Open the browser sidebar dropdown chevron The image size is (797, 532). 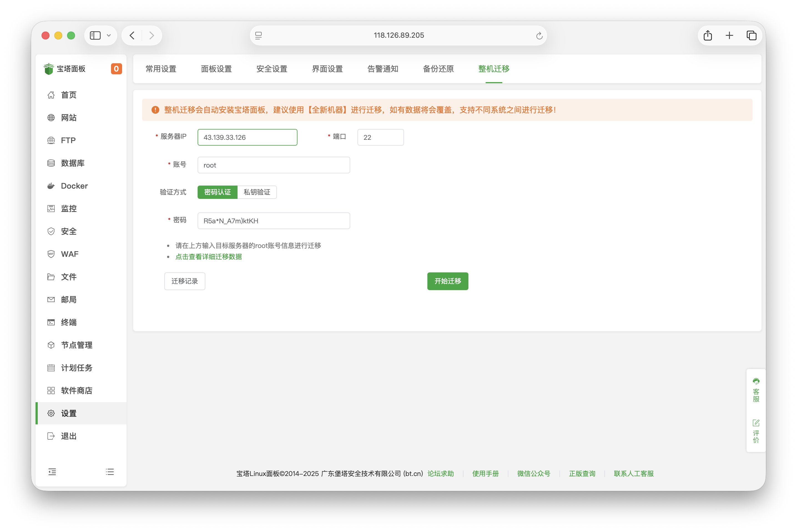click(109, 35)
